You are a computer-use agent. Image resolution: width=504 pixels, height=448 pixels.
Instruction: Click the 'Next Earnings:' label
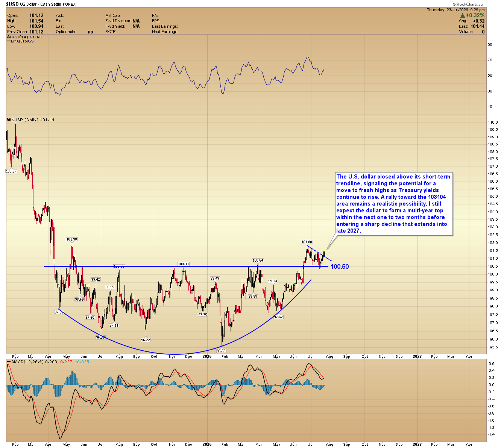tap(165, 32)
